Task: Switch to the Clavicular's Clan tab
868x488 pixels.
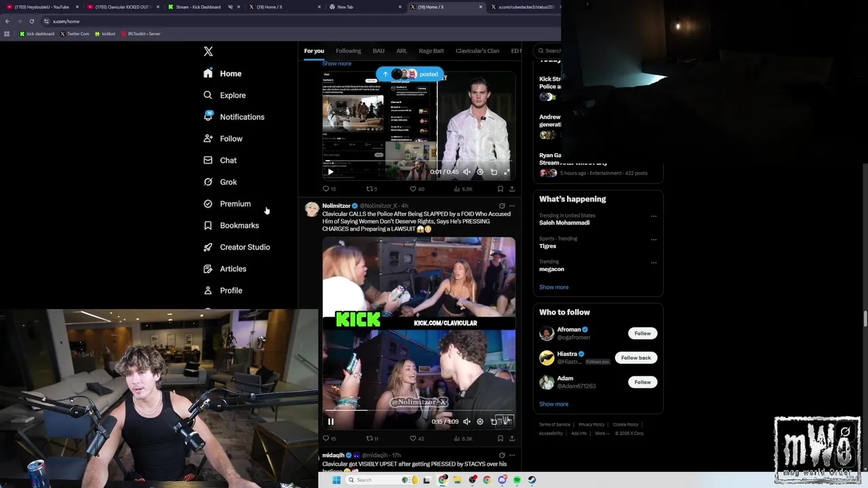Action: [x=477, y=51]
